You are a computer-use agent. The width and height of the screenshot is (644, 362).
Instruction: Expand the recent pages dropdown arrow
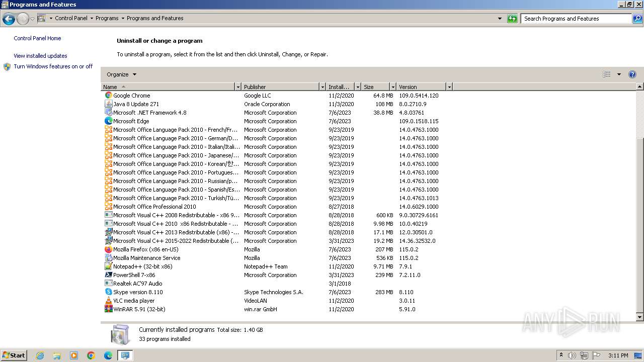32,19
